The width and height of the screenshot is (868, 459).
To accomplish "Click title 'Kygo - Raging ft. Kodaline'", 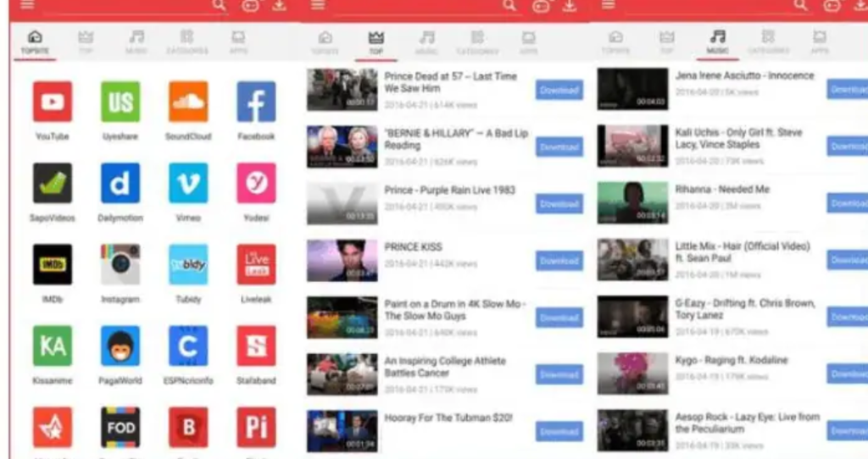I will 732,361.
